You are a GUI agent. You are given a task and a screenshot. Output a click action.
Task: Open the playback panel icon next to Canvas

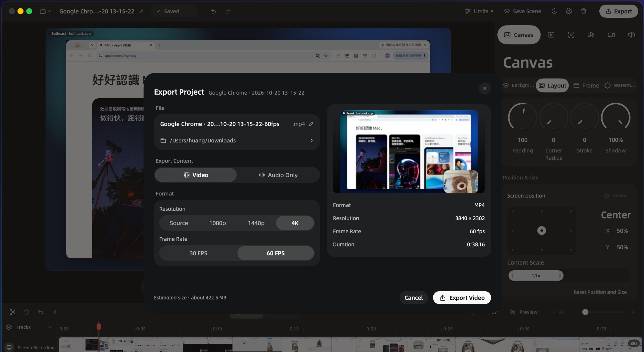coord(551,35)
